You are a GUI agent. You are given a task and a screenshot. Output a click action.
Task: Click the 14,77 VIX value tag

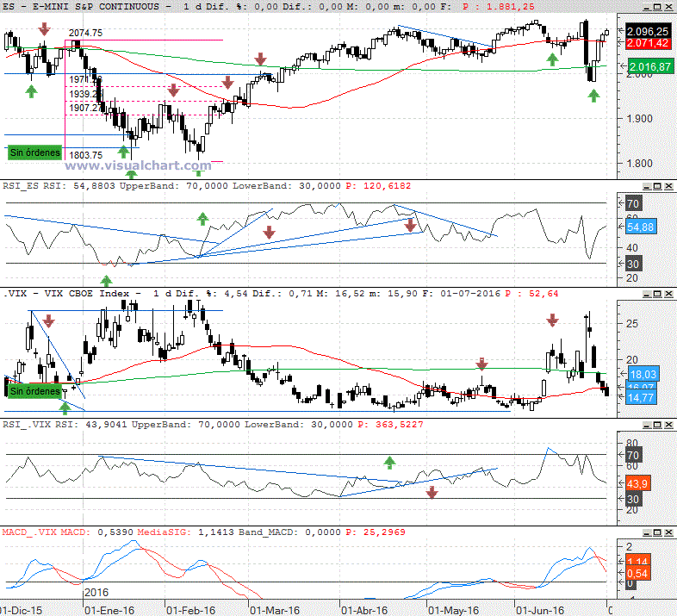(x=641, y=397)
